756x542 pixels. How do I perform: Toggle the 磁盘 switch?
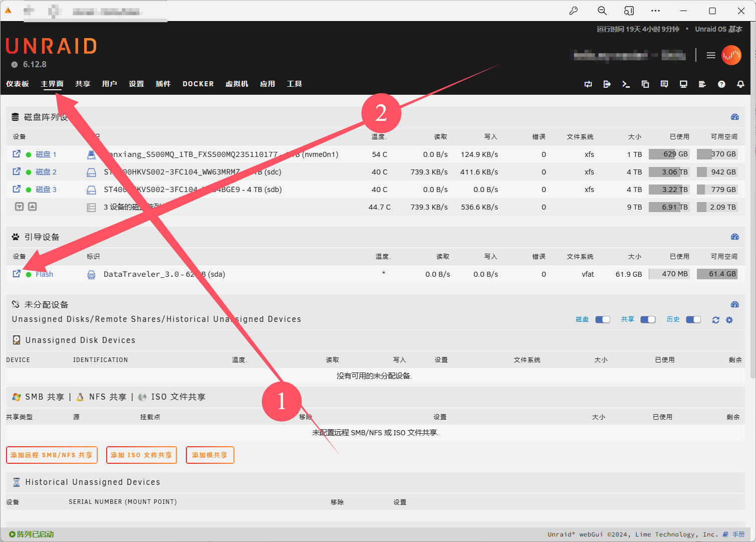point(602,320)
